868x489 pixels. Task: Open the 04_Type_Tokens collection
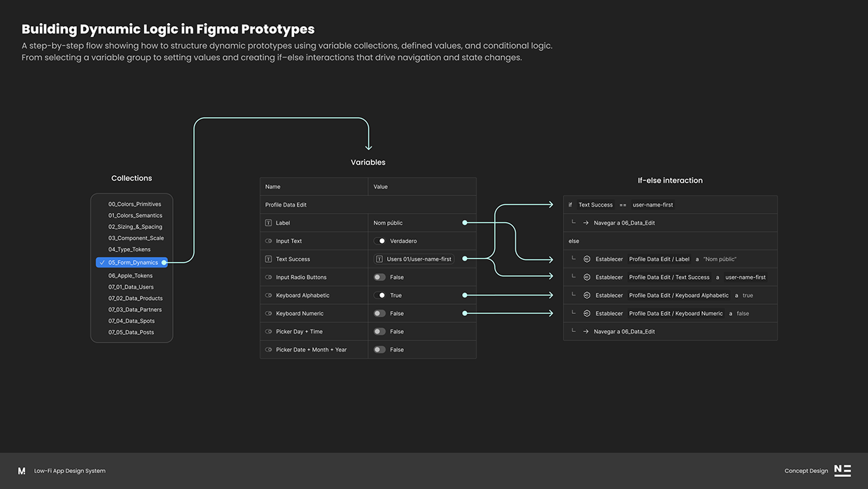click(x=129, y=249)
